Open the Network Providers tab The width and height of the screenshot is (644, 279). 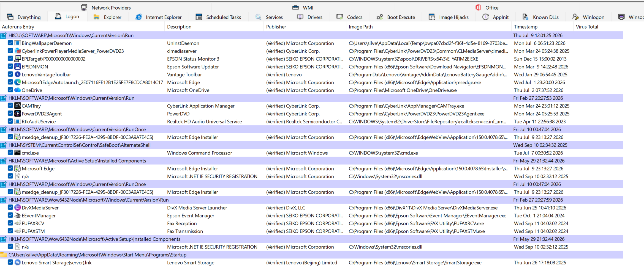point(106,7)
